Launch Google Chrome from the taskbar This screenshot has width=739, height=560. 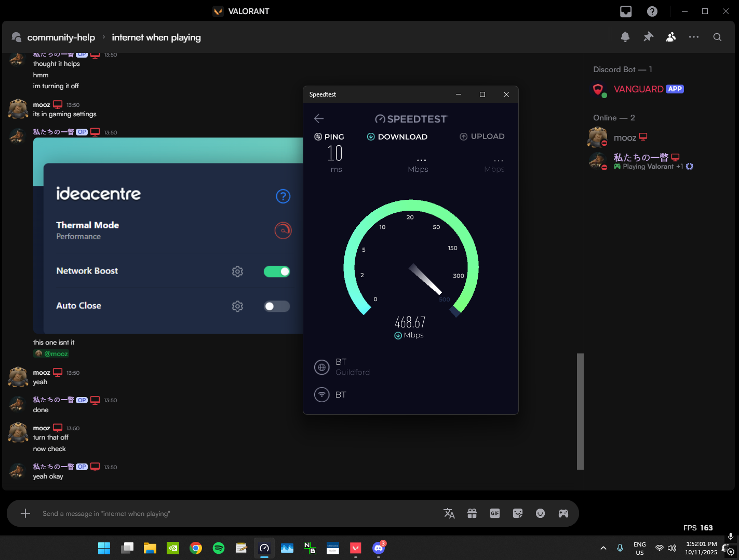point(196,548)
